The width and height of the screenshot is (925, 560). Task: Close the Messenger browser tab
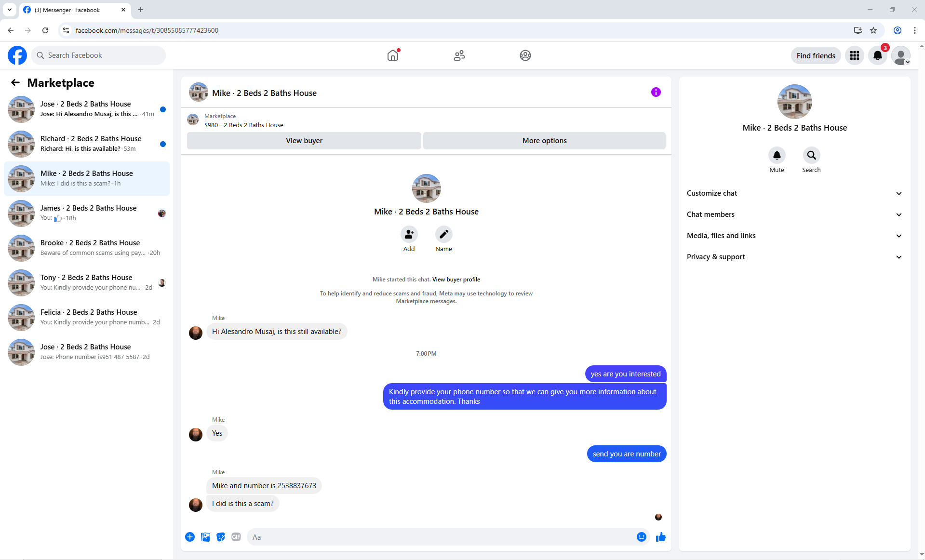[123, 10]
